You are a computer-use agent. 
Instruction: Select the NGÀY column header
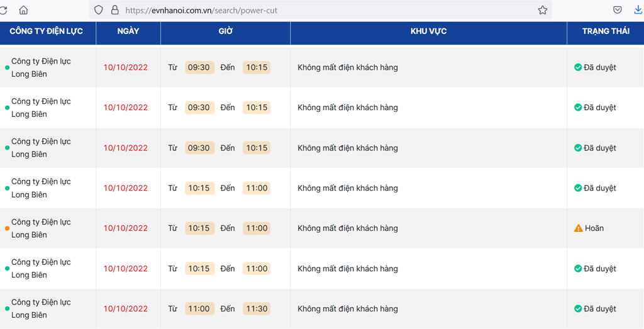(128, 31)
